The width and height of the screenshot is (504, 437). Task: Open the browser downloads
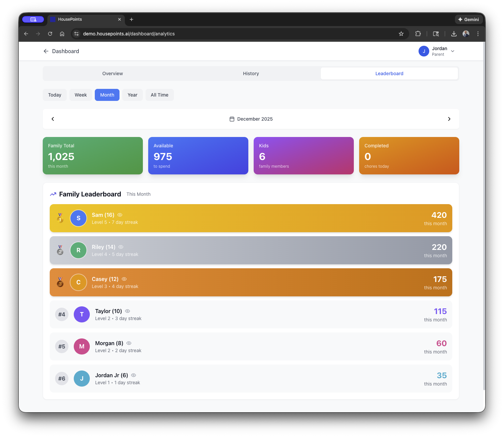click(x=454, y=34)
